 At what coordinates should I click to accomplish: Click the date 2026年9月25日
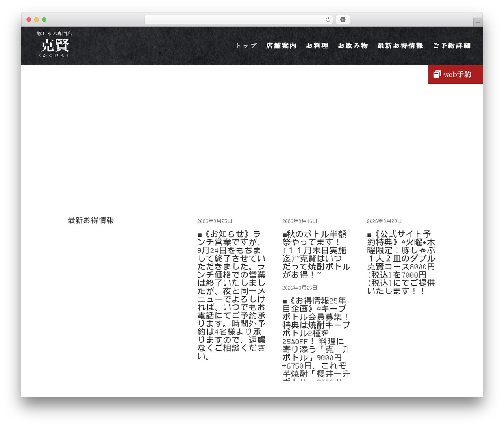[215, 221]
